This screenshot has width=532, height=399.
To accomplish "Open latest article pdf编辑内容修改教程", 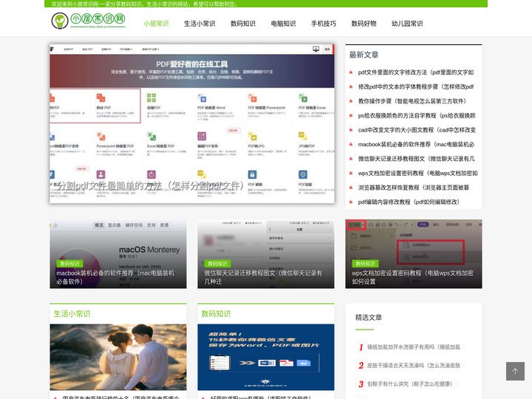I will tap(409, 202).
